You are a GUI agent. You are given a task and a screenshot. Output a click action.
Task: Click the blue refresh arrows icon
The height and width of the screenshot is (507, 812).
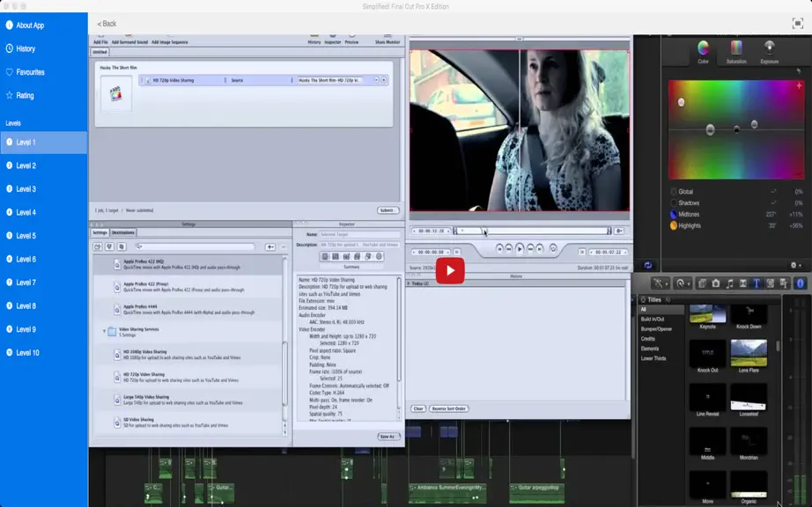(x=647, y=266)
